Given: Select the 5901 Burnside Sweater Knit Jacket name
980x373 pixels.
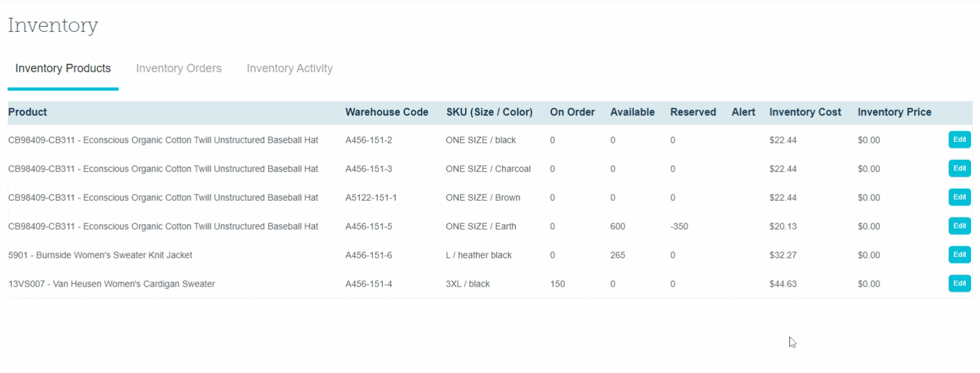Looking at the screenshot, I should point(100,255).
